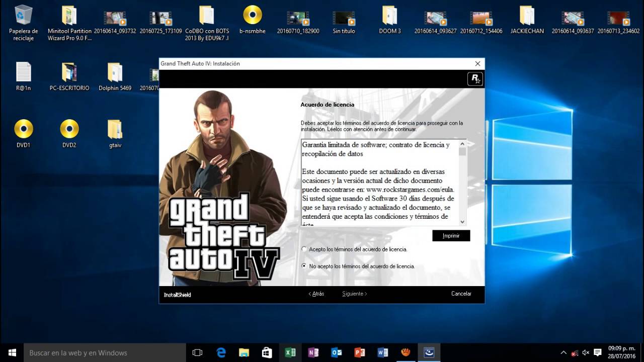Image resolution: width=644 pixels, height=362 pixels.
Task: Click license text scrollbar down arrow
Action: pos(462,221)
